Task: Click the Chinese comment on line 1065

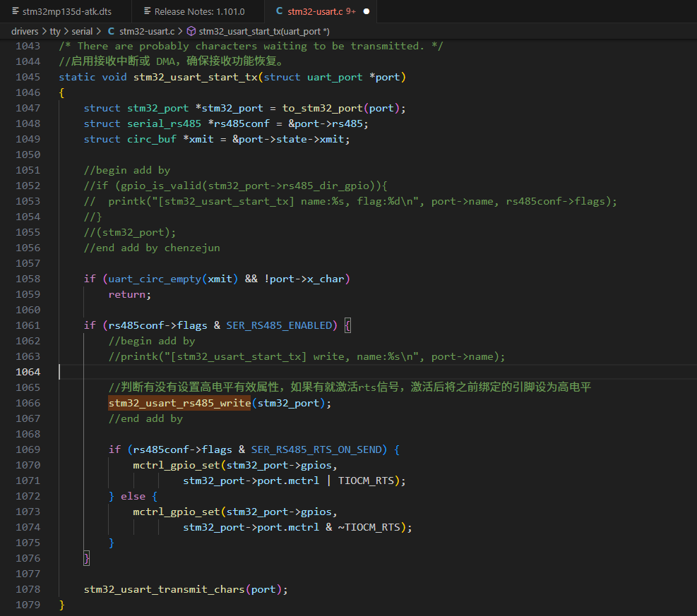Action: click(350, 387)
